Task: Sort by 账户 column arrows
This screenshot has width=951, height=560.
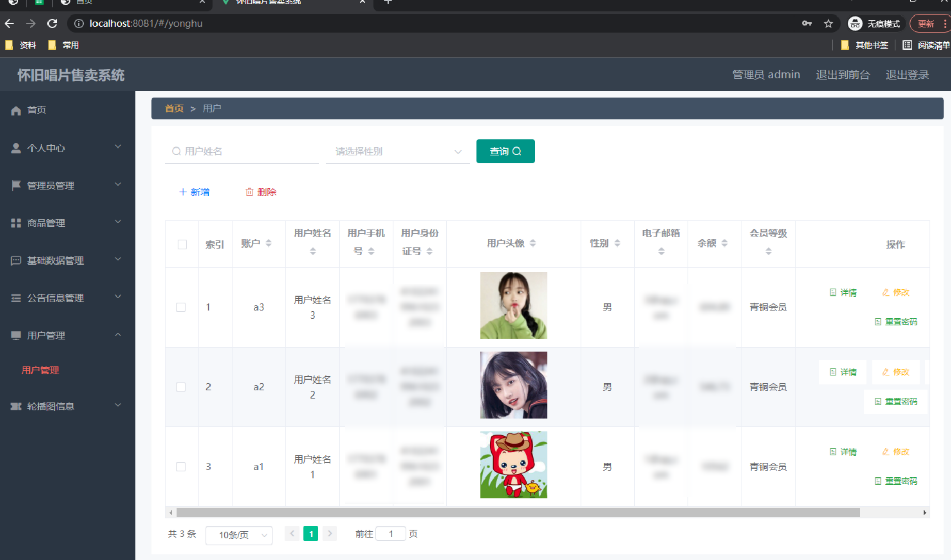Action: click(269, 243)
